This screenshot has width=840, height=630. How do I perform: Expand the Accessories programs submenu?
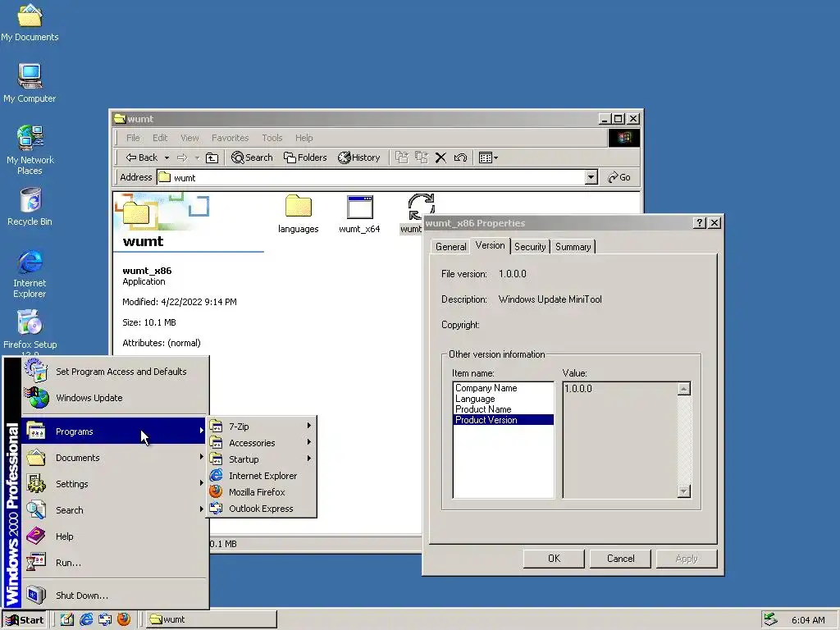point(262,443)
